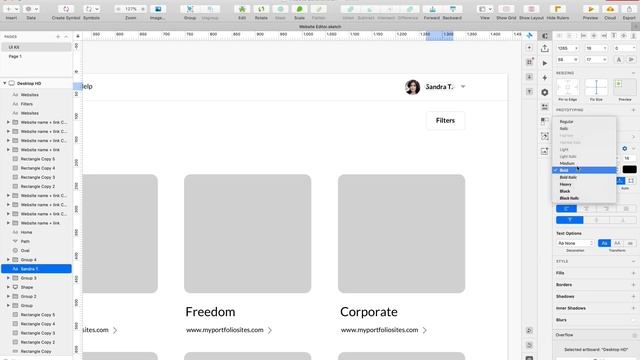Select left text alignment button

point(566,209)
